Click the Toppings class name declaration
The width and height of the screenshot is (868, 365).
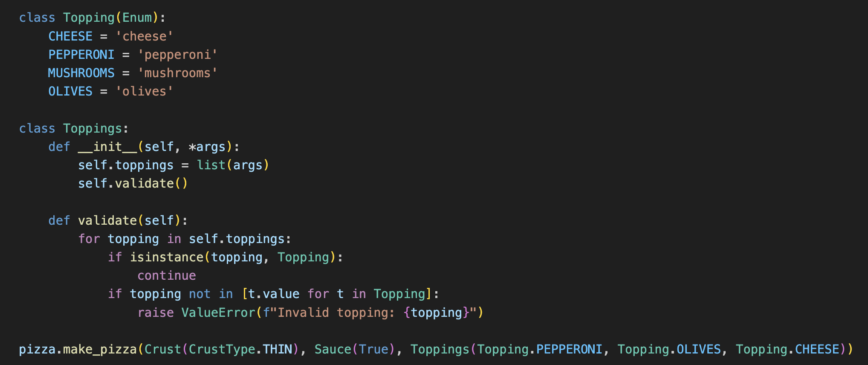click(93, 128)
